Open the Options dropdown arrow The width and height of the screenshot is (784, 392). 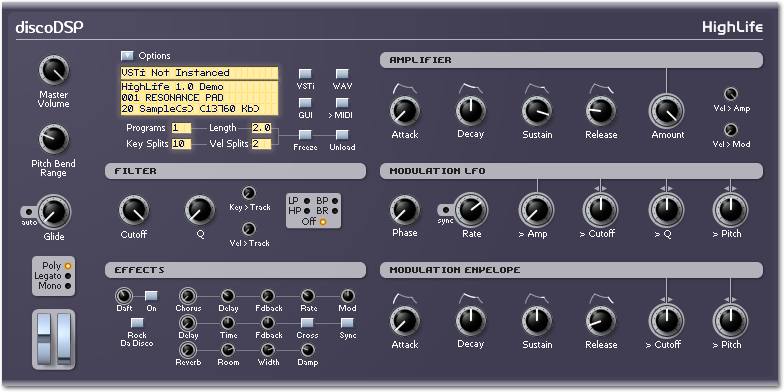coord(128,56)
